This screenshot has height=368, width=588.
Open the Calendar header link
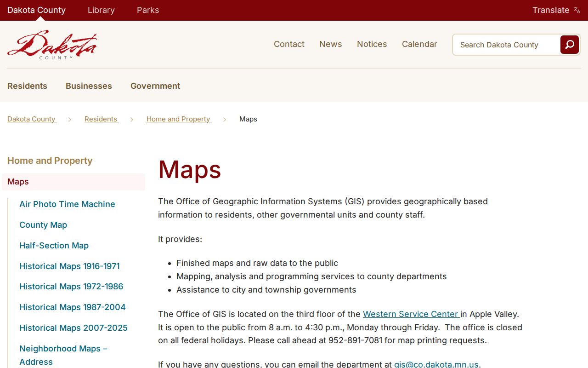(x=419, y=44)
